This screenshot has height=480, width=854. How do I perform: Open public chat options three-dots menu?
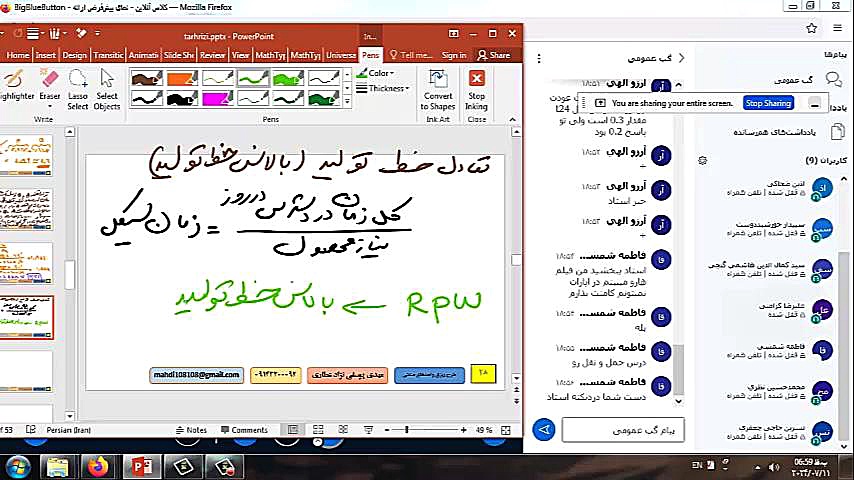(x=539, y=58)
